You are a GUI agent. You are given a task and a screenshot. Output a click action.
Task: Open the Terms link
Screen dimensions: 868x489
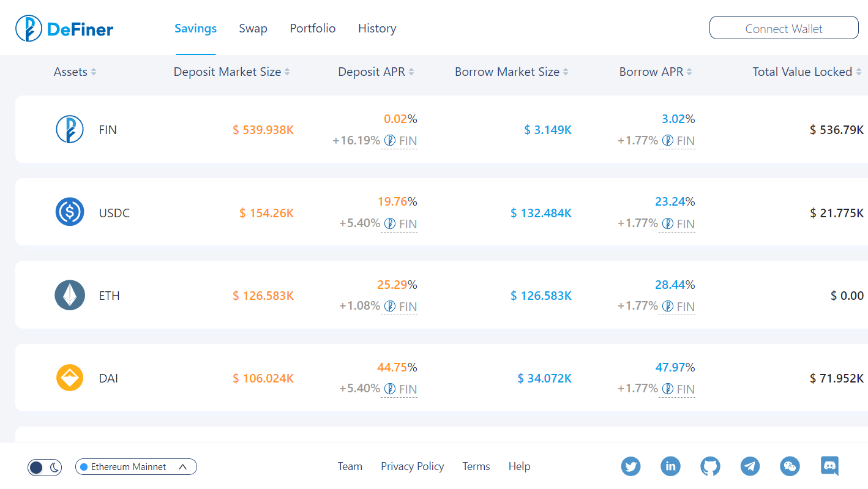[476, 466]
